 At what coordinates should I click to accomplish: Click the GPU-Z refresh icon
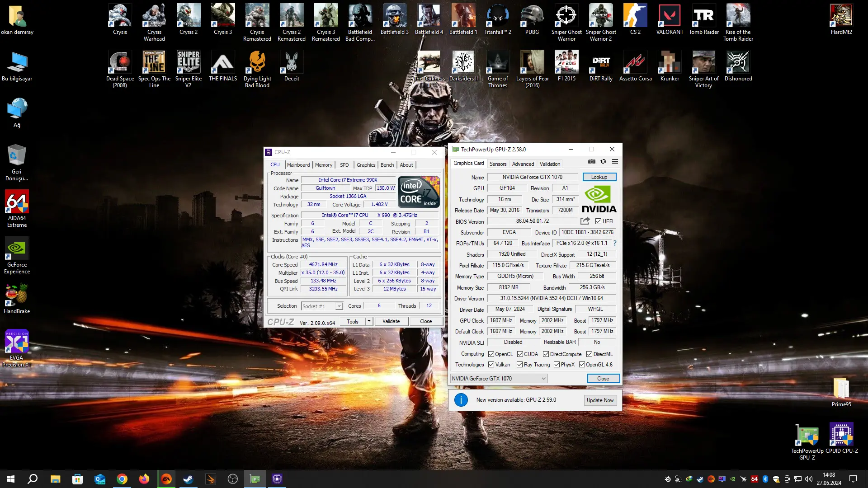pyautogui.click(x=603, y=161)
